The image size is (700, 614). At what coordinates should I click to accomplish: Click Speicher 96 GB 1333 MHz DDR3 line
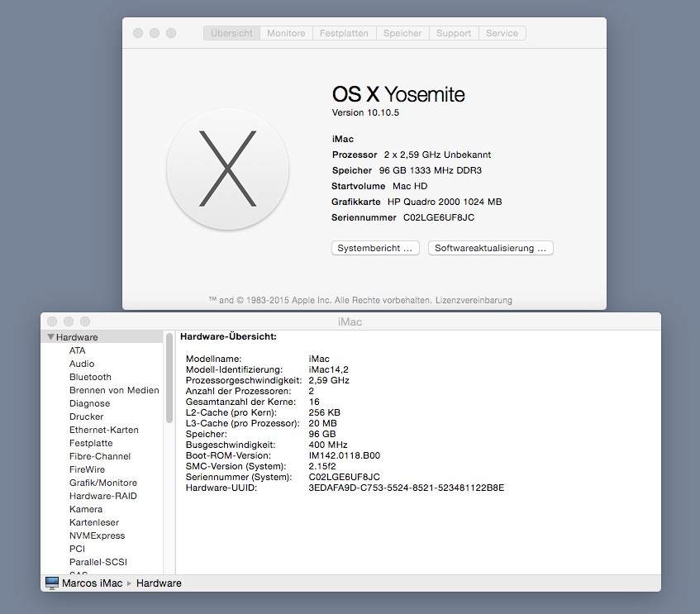[407, 170]
